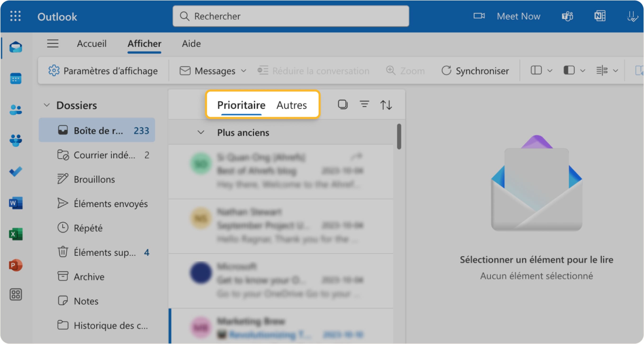Image resolution: width=644 pixels, height=344 pixels.
Task: Select the Prioritaire inbox tab
Action: tap(241, 105)
